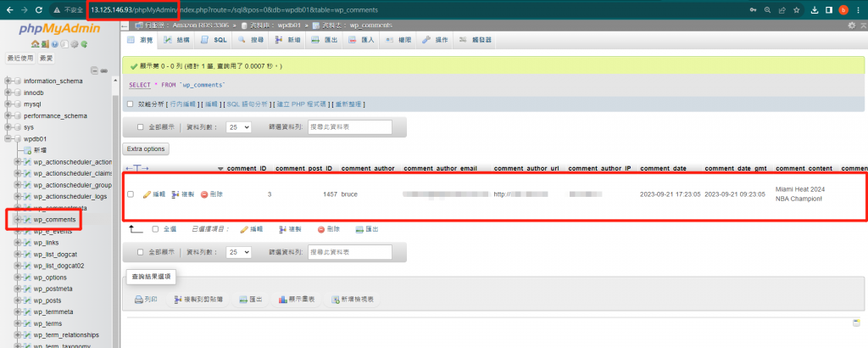Collapse the wpdb01 database node

pos(8,138)
